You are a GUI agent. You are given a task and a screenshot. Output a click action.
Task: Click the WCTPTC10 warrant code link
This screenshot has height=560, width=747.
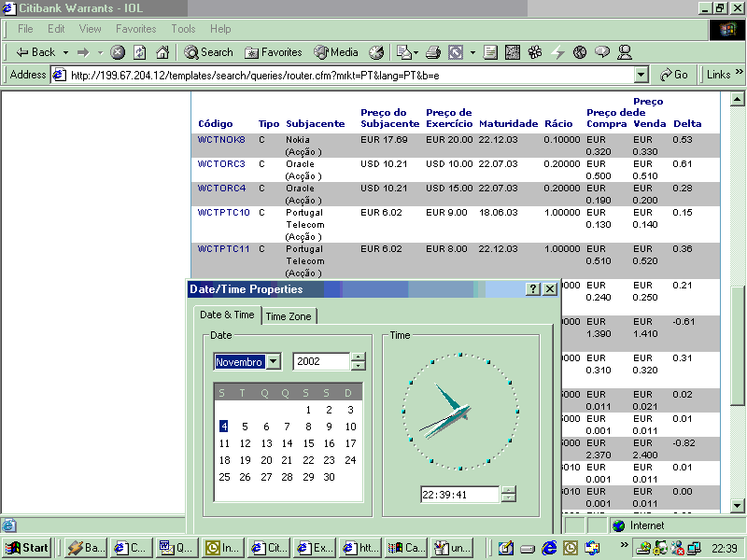coord(223,213)
